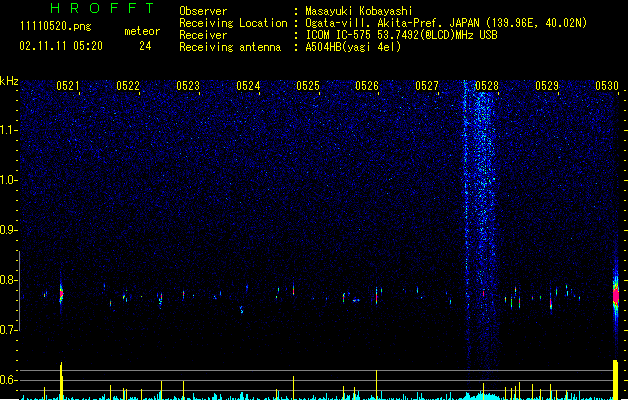The width and height of the screenshot is (629, 400).
Task: Click the Ogata-vill. Akita-Pref. JAPAN location text
Action: click(446, 23)
